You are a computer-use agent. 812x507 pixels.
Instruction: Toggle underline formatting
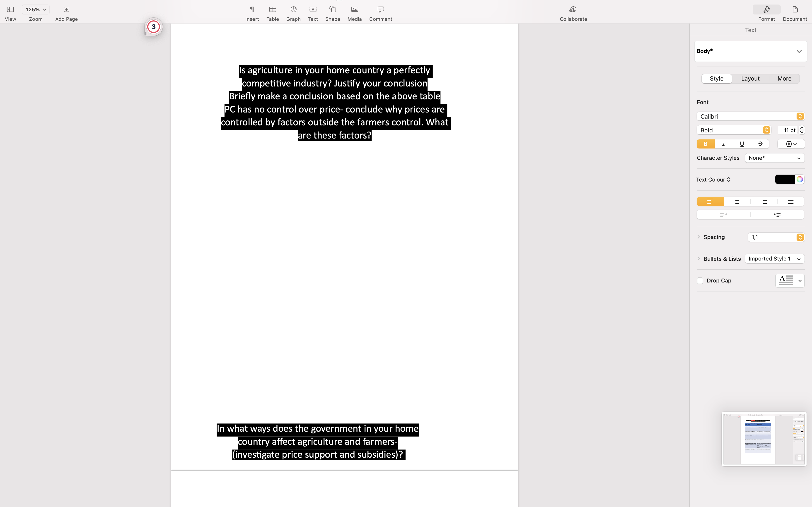[x=742, y=144]
